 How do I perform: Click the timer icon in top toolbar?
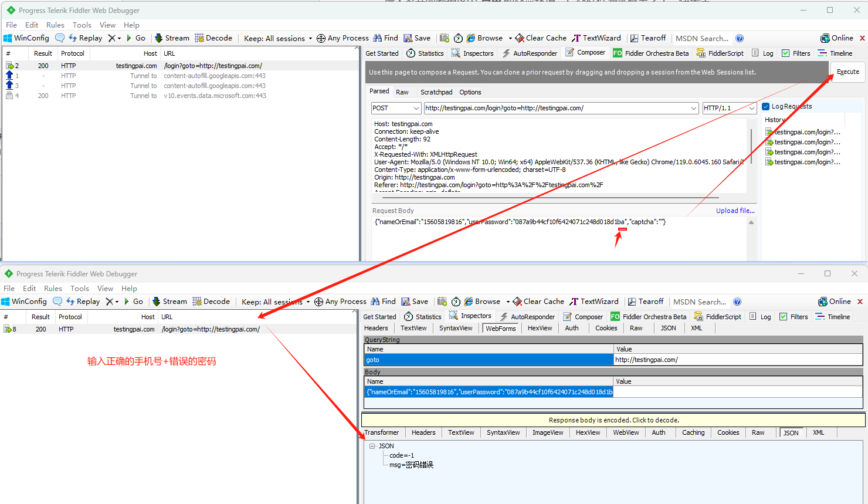[459, 38]
